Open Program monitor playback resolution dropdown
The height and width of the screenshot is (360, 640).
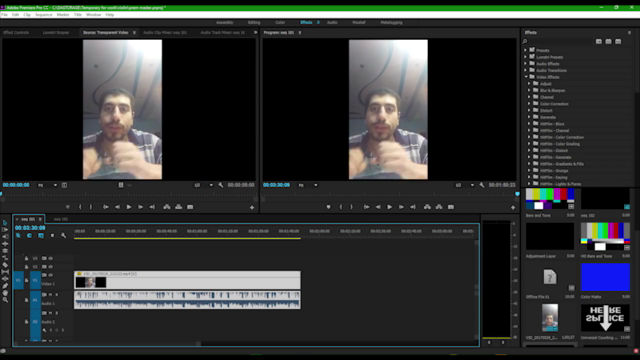[465, 185]
